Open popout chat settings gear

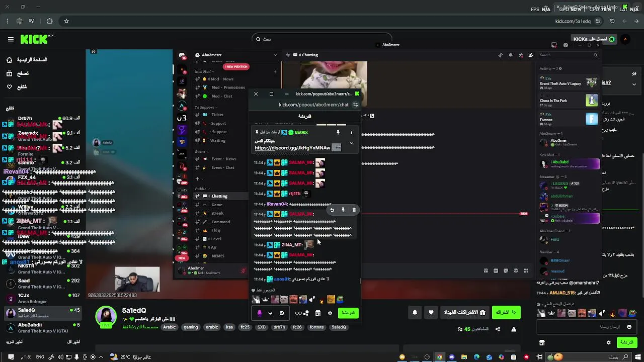[x=330, y=313]
